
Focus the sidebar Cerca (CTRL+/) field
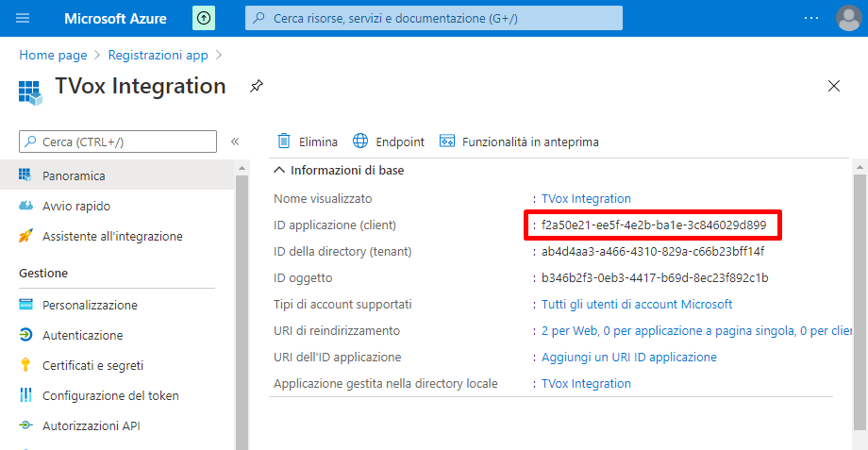pos(117,142)
